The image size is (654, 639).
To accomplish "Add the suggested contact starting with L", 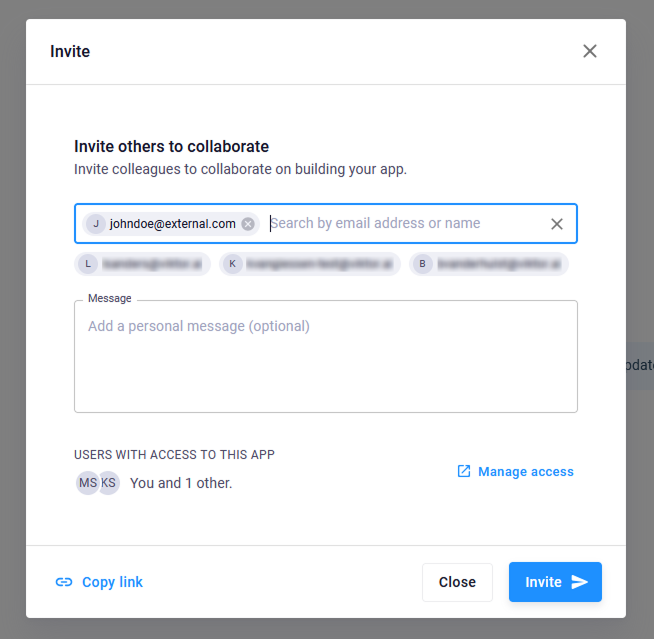I will [x=143, y=264].
